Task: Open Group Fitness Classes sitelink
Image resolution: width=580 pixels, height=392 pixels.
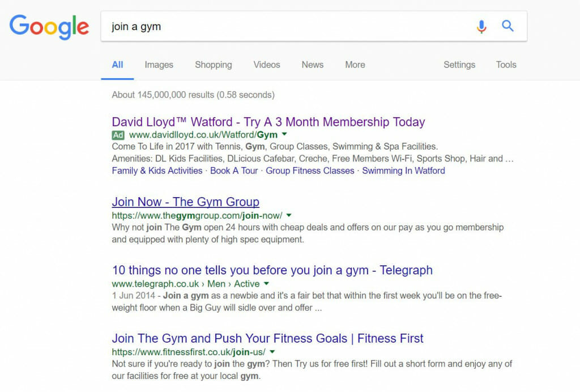Action: click(310, 171)
